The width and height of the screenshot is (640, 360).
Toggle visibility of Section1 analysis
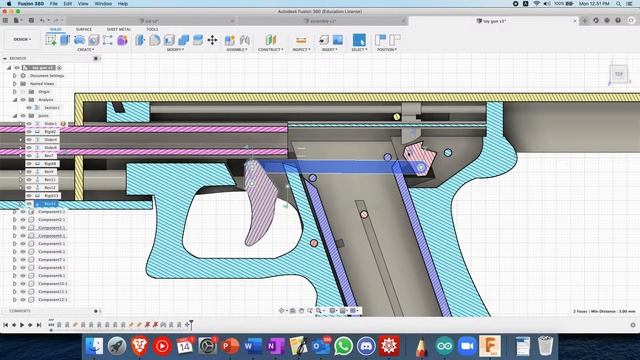click(29, 108)
